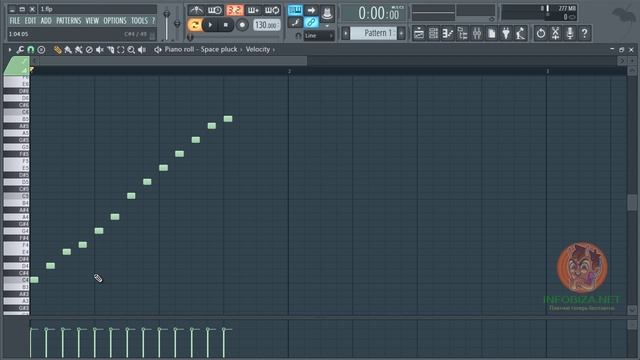640x360 pixels.
Task: Click the question mark help icon in toolbar
Action: (584, 33)
